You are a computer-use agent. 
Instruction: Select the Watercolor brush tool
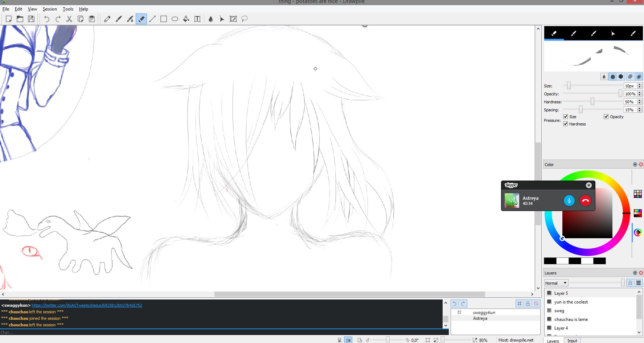(x=130, y=19)
